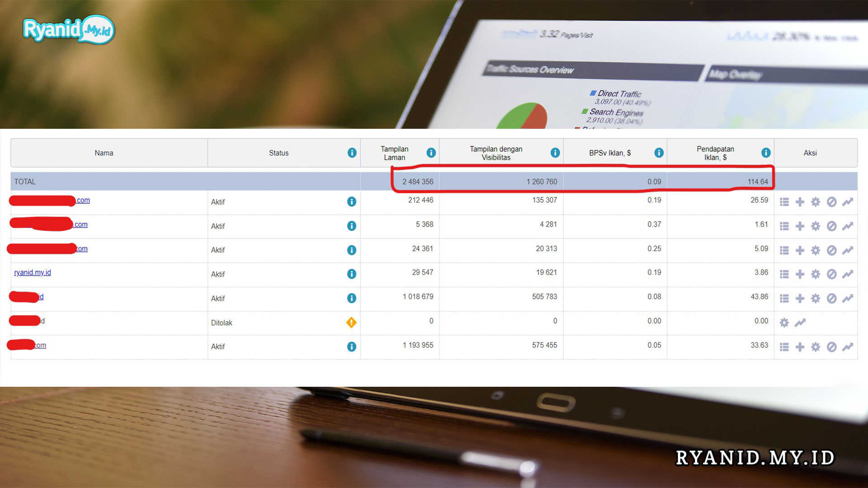Click plus icon in the 1.61 revenue row
The width and height of the screenshot is (868, 488).
800,226
